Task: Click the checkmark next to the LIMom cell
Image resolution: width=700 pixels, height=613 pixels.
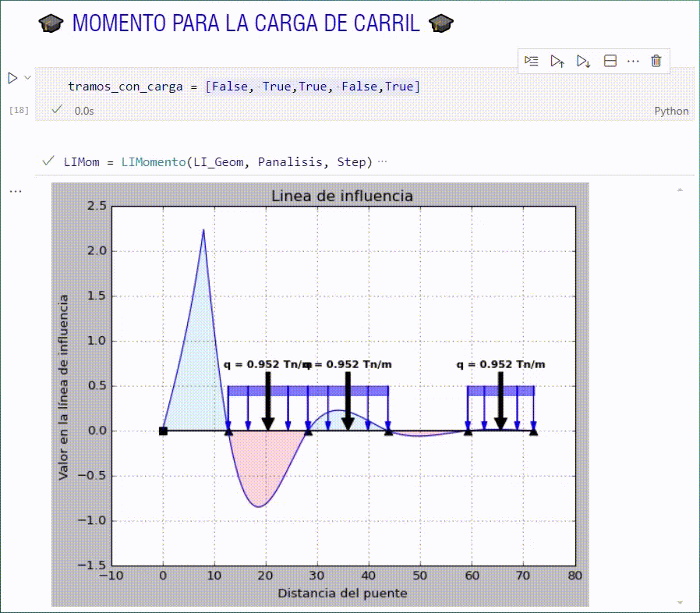Action: [x=48, y=161]
